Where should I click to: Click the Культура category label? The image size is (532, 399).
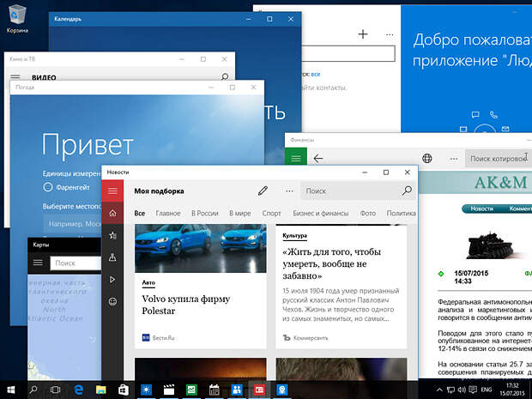(x=294, y=235)
